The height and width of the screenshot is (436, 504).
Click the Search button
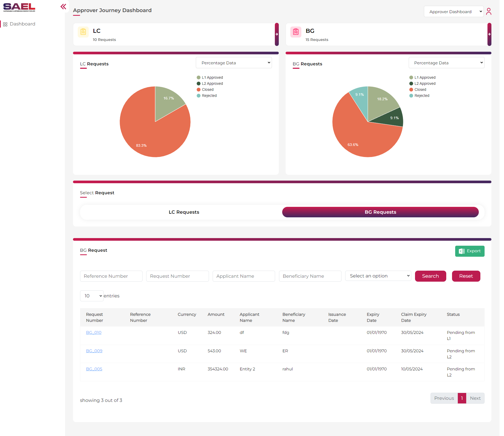coord(430,276)
